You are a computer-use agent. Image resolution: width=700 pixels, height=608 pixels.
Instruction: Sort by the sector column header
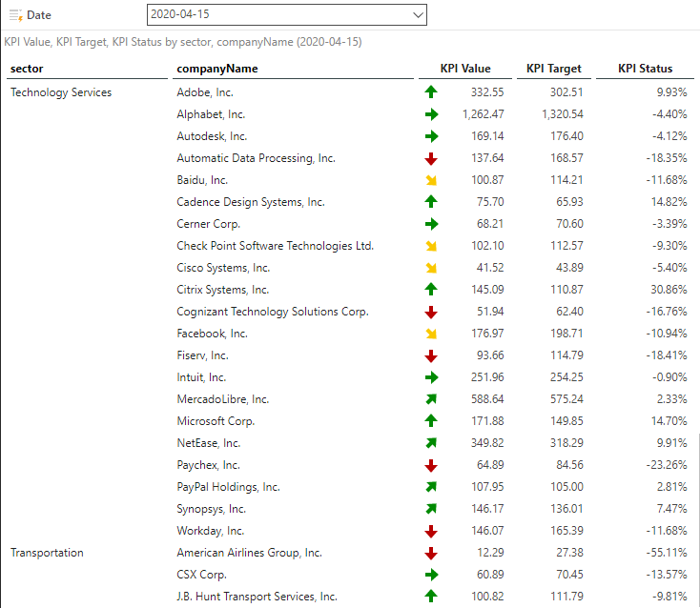tap(27, 69)
